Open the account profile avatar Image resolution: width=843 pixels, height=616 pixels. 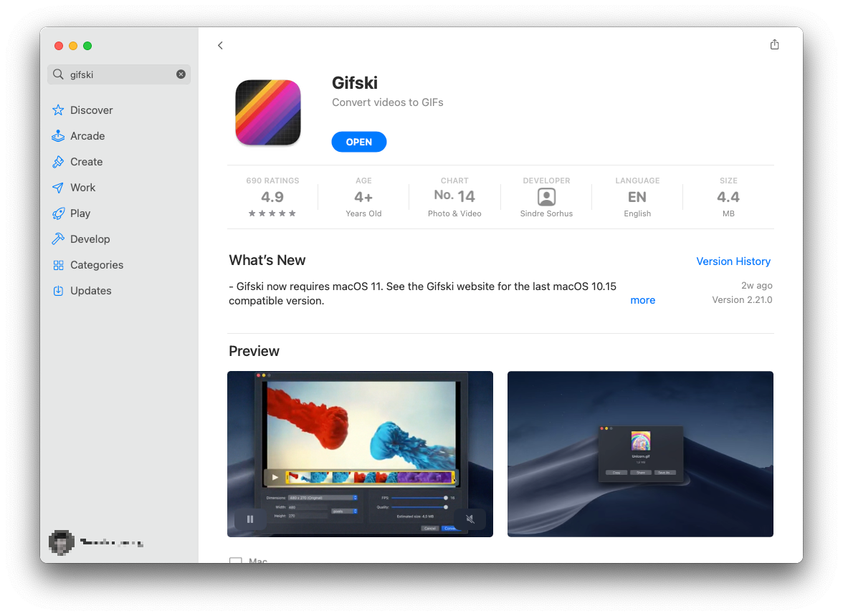click(62, 542)
